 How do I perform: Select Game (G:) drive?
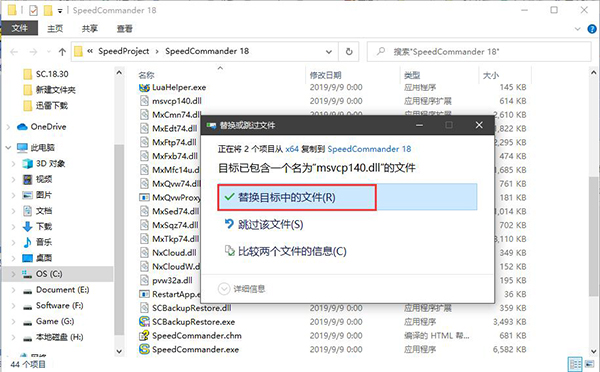coord(55,321)
